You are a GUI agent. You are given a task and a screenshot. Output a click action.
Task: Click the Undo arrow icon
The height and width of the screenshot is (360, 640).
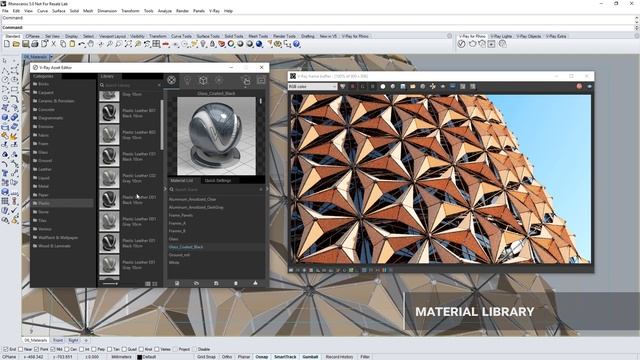(82, 44)
